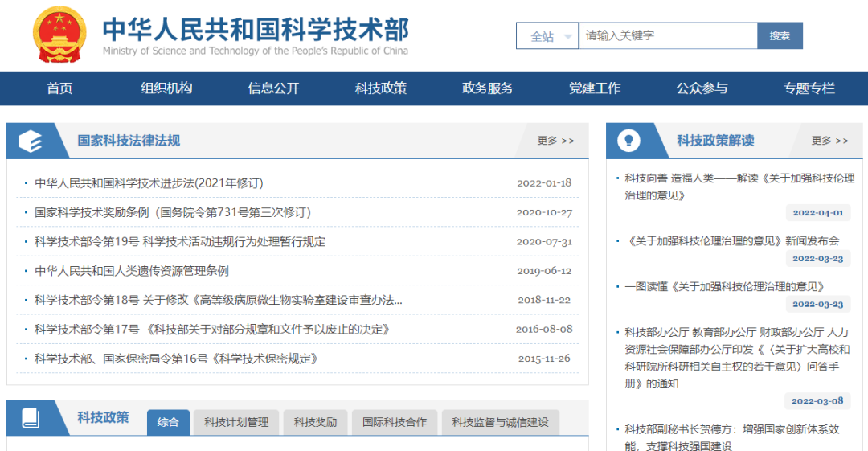Screen dimensions: 868x451
Task: Open 科学技术部令第19号 违规行为处理暂行规定
Action: point(180,241)
